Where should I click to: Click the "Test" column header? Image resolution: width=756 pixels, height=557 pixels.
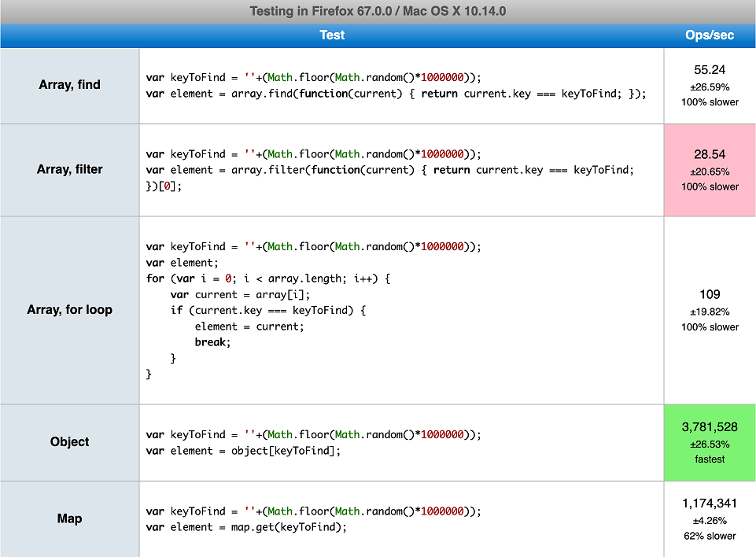pyautogui.click(x=332, y=35)
